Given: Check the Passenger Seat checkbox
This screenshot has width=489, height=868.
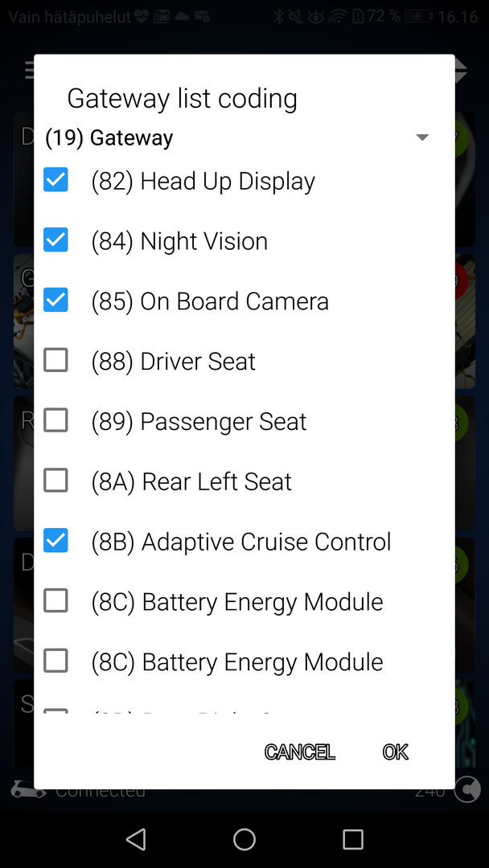Looking at the screenshot, I should click(55, 420).
